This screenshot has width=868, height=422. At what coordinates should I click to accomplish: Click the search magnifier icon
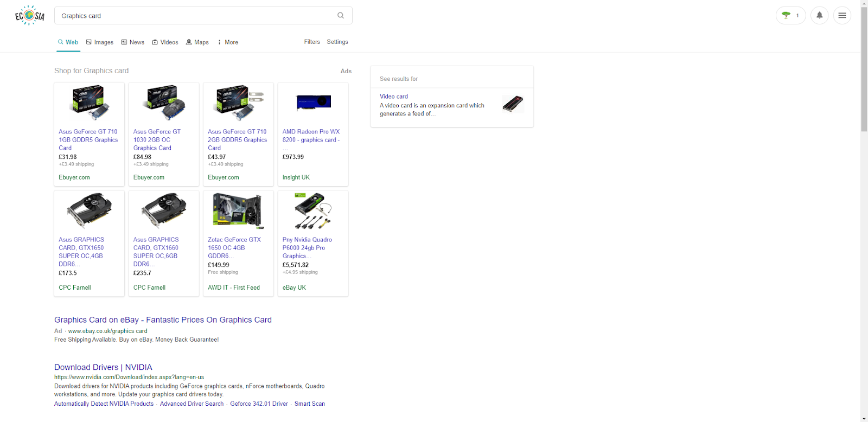tap(341, 16)
